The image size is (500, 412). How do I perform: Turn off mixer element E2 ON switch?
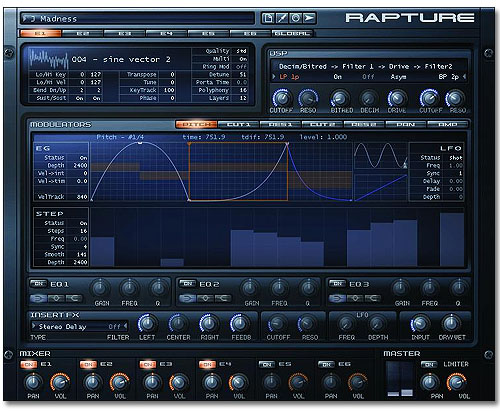pos(88,364)
